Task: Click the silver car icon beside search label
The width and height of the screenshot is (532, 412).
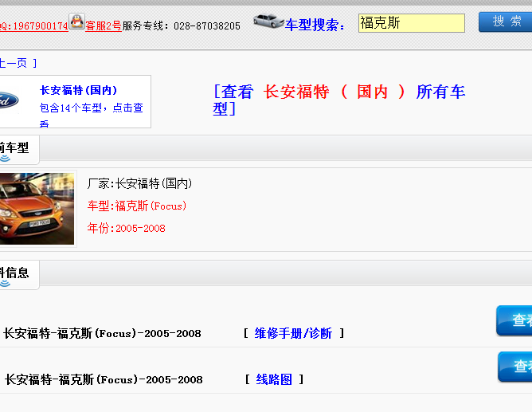Action: pos(268,21)
